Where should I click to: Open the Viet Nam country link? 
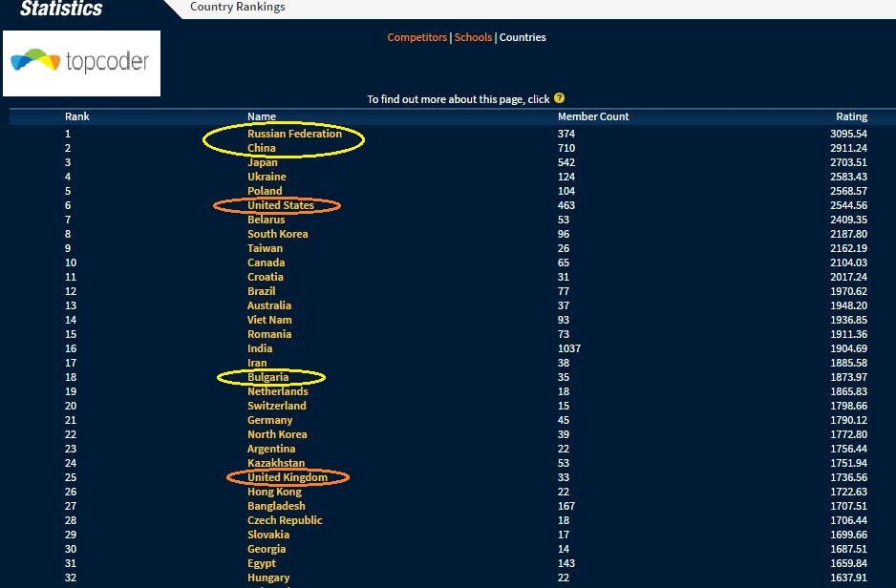coord(269,320)
